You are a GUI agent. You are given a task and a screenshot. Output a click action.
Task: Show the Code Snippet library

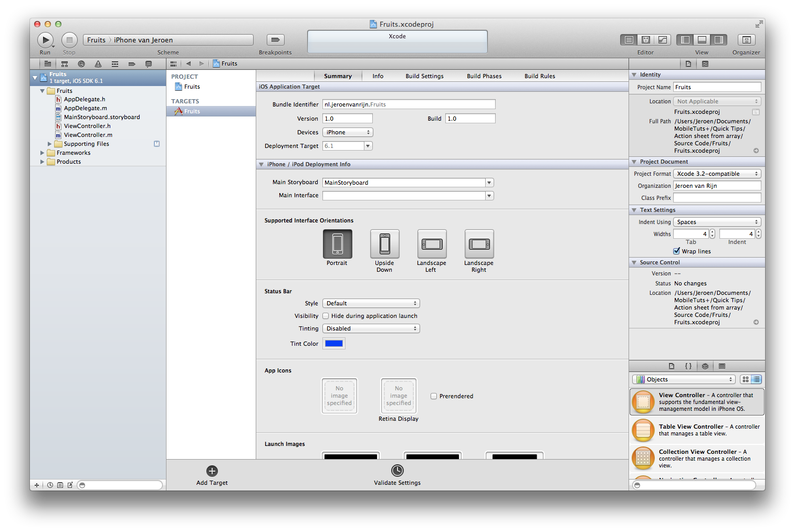[688, 366]
